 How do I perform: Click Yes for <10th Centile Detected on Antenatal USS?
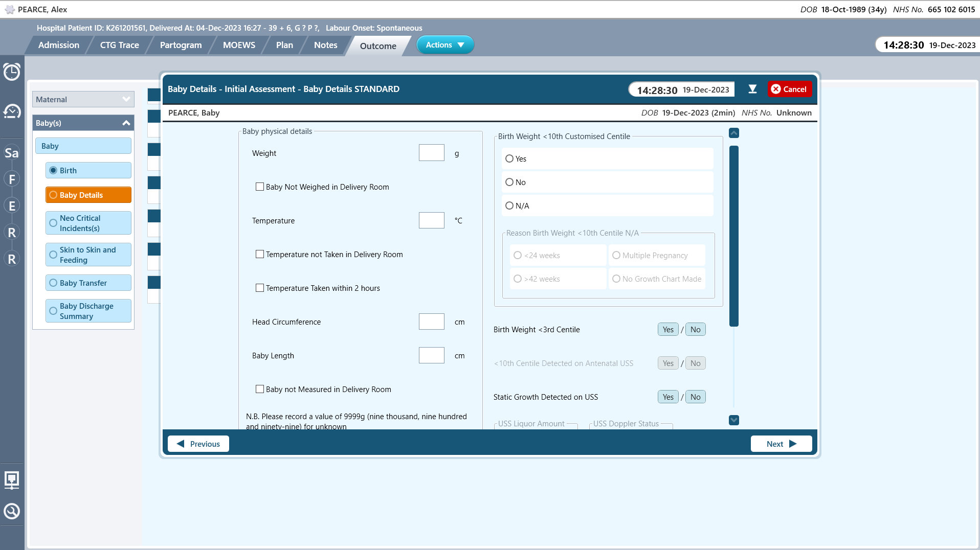tap(668, 363)
